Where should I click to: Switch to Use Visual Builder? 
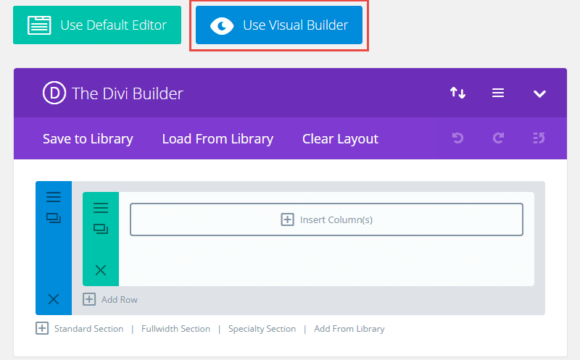click(x=279, y=25)
